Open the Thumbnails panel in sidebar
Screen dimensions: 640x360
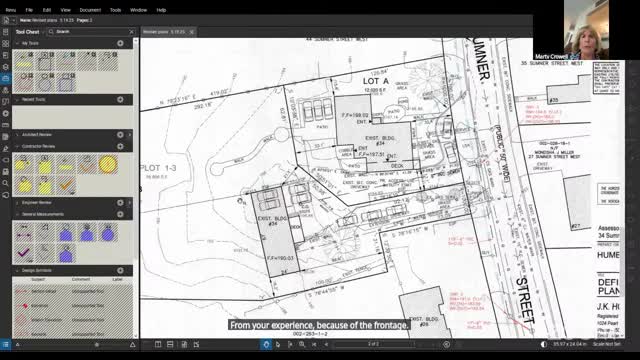pos(6,43)
